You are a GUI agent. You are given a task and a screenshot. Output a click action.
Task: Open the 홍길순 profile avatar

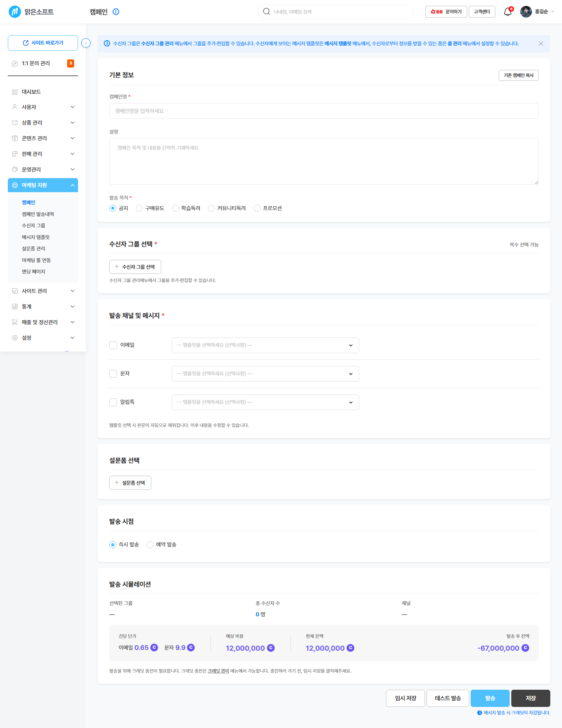point(526,12)
